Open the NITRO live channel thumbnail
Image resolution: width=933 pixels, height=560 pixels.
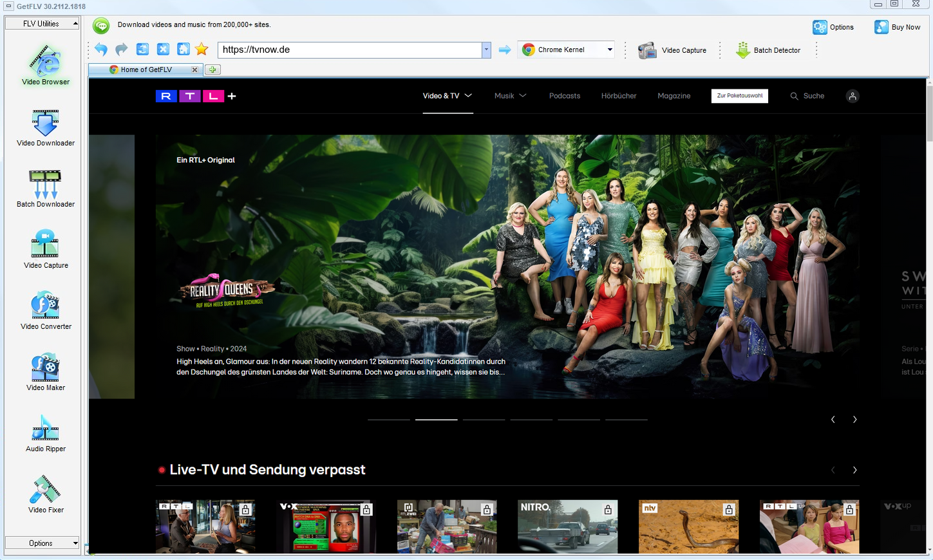[568, 527]
